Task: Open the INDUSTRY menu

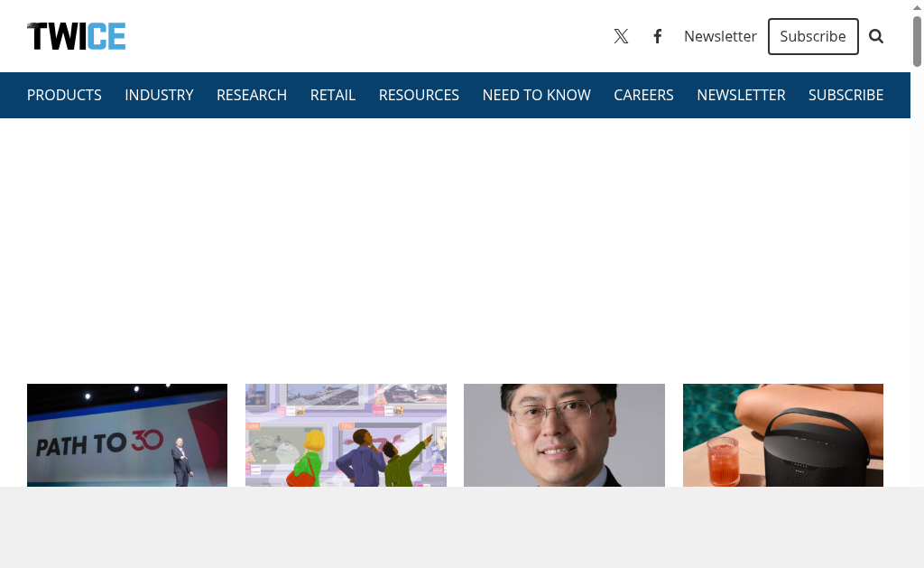Action: point(159,95)
